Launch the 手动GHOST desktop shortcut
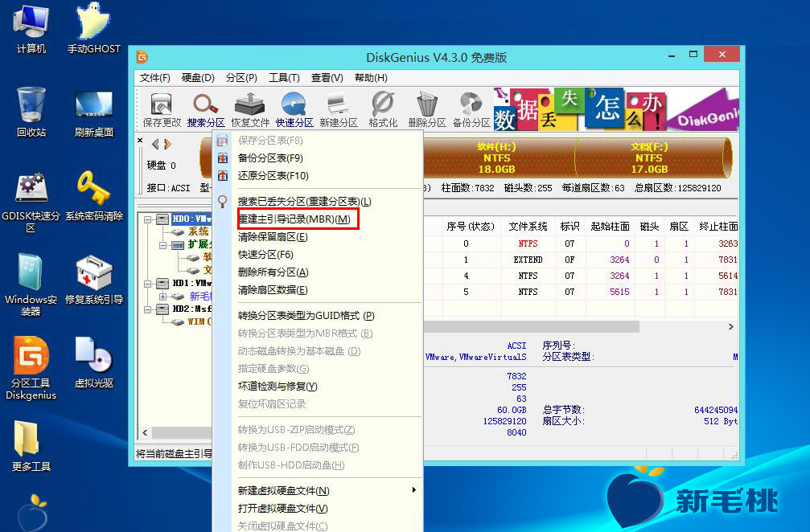 click(93, 29)
